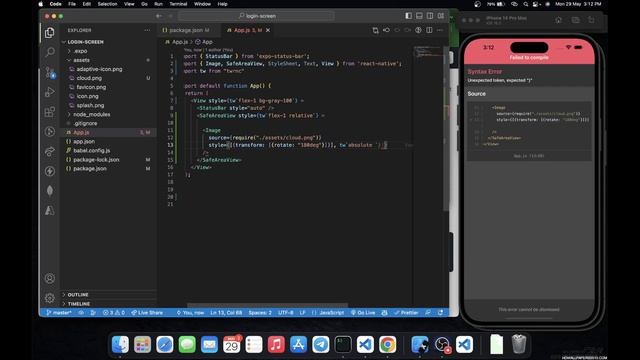Screen dimensions: 640x360
Task: Open the File menu
Action: coord(72,4)
